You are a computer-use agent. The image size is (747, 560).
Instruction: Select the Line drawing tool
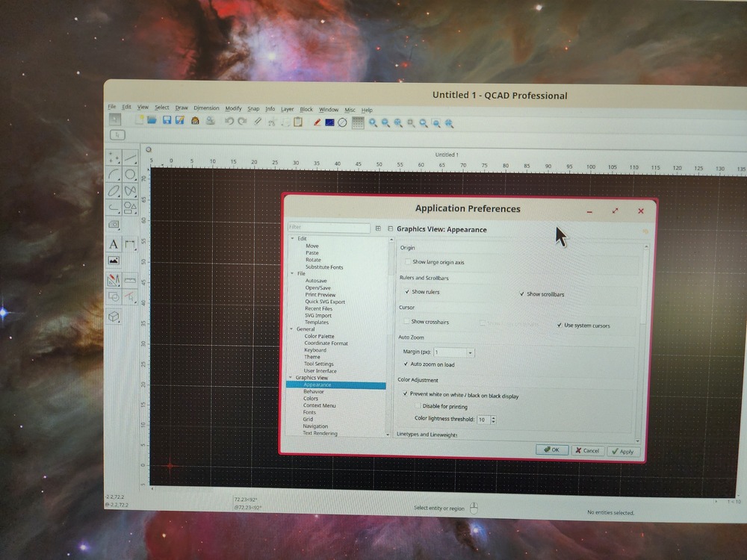tap(131, 158)
